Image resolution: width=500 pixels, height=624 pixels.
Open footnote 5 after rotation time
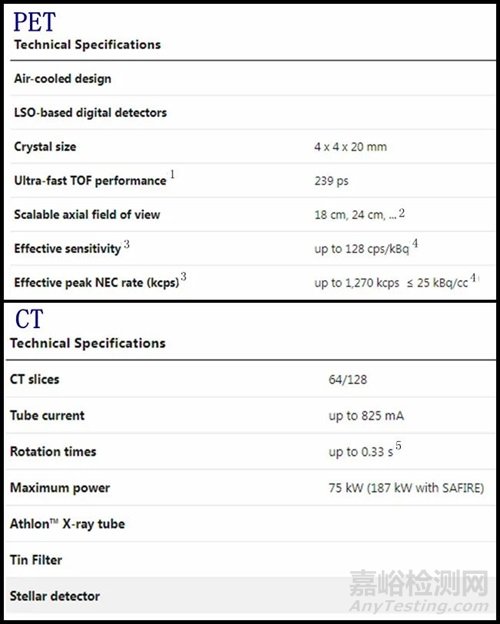click(x=398, y=446)
